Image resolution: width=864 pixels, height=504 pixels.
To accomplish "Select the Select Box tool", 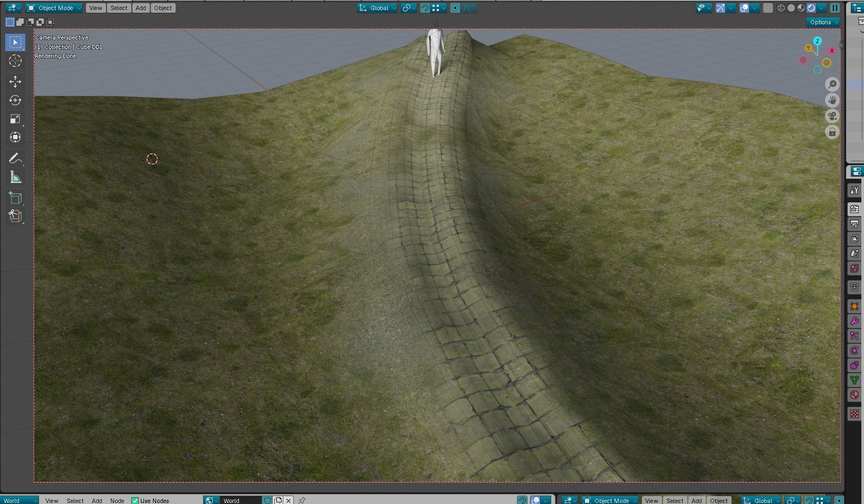I will (15, 42).
